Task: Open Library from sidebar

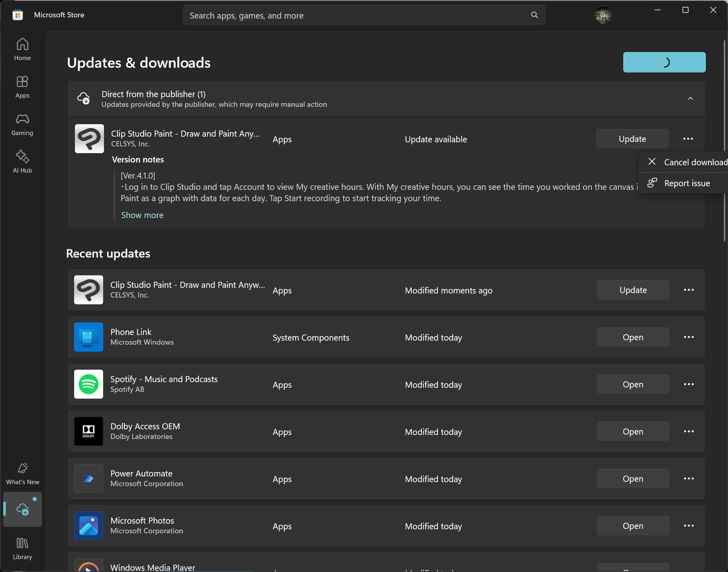Action: pyautogui.click(x=23, y=548)
